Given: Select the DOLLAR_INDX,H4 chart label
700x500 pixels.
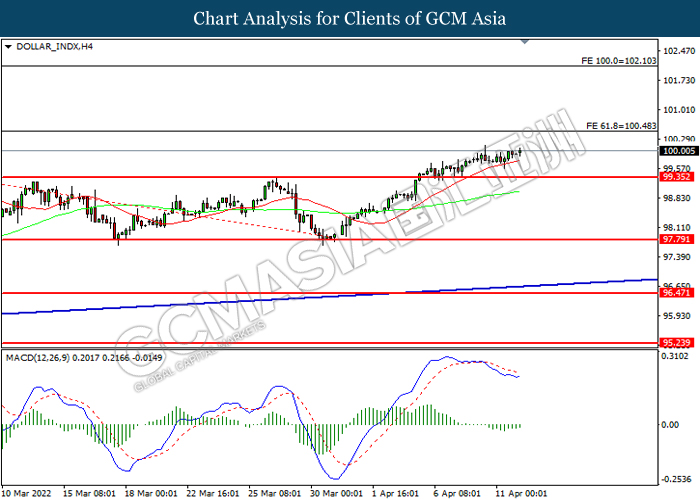Looking at the screenshot, I should click(x=54, y=47).
